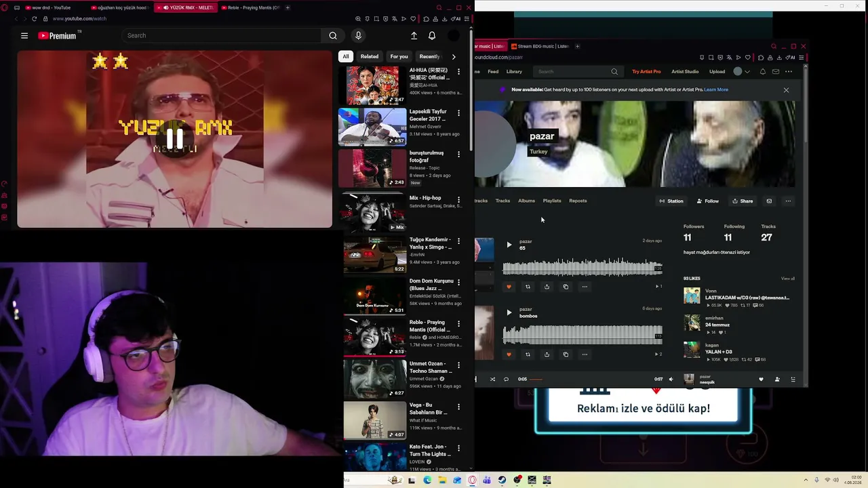
Task: Reload the YouTube page
Action: coord(35,19)
